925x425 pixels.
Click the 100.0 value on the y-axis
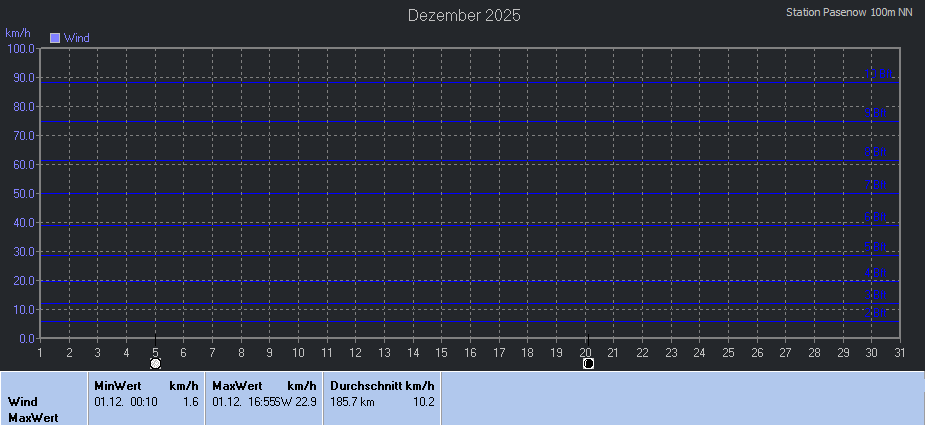coord(20,48)
